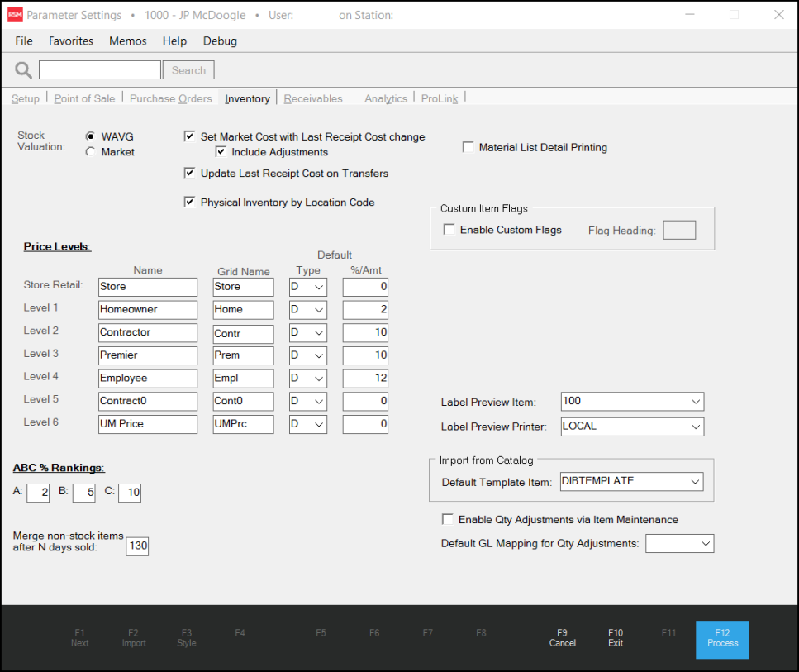
Task: Click the search text input field
Action: pyautogui.click(x=100, y=70)
